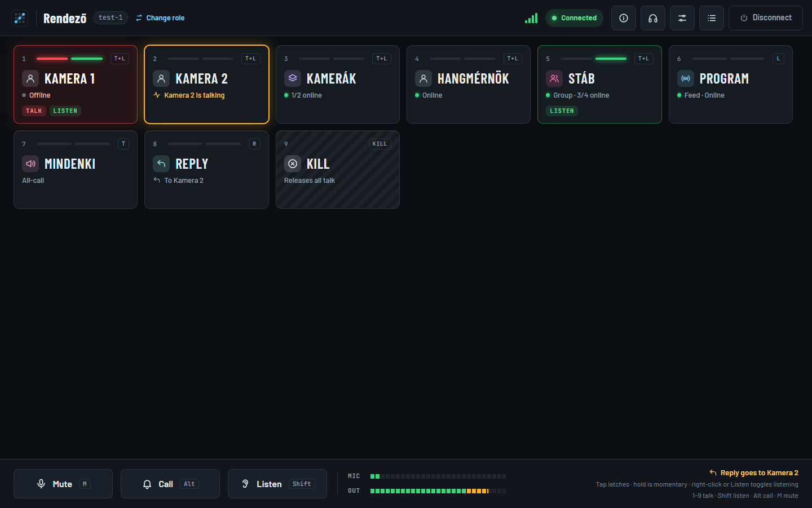The width and height of the screenshot is (812, 508).
Task: Click the Reply arrow icon on key 8
Action: 161,164
